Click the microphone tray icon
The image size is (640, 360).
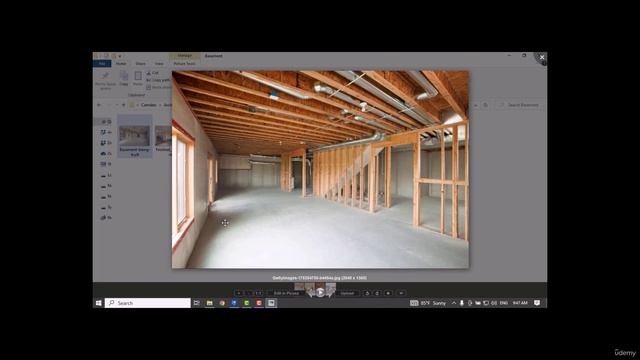tap(462, 303)
